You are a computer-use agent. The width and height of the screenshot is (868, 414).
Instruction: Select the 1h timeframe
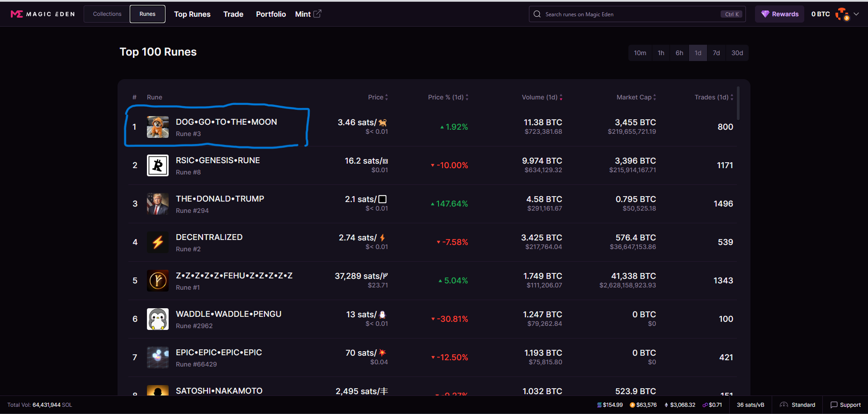click(661, 53)
